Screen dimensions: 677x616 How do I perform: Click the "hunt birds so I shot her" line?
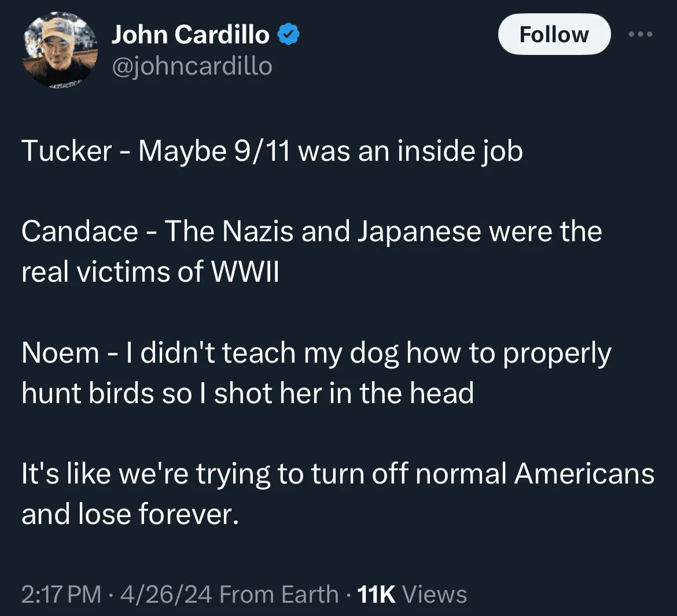247,393
